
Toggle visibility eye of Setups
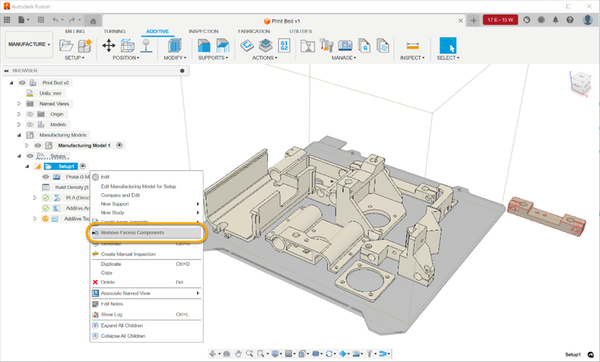30,156
